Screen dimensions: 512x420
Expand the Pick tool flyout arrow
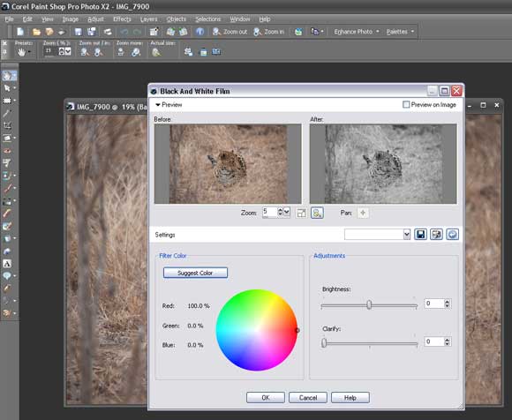coord(15,88)
